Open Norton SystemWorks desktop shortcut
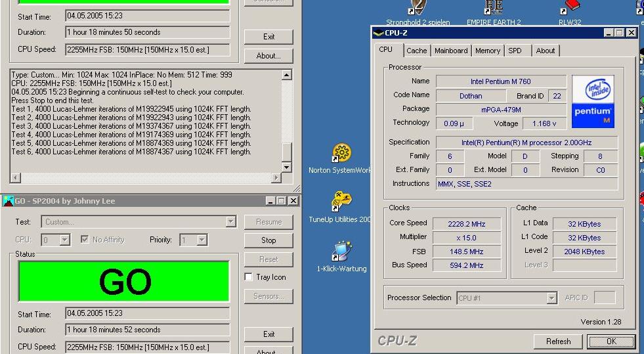Image resolution: width=644 pixels, height=354 pixels. pyautogui.click(x=342, y=153)
